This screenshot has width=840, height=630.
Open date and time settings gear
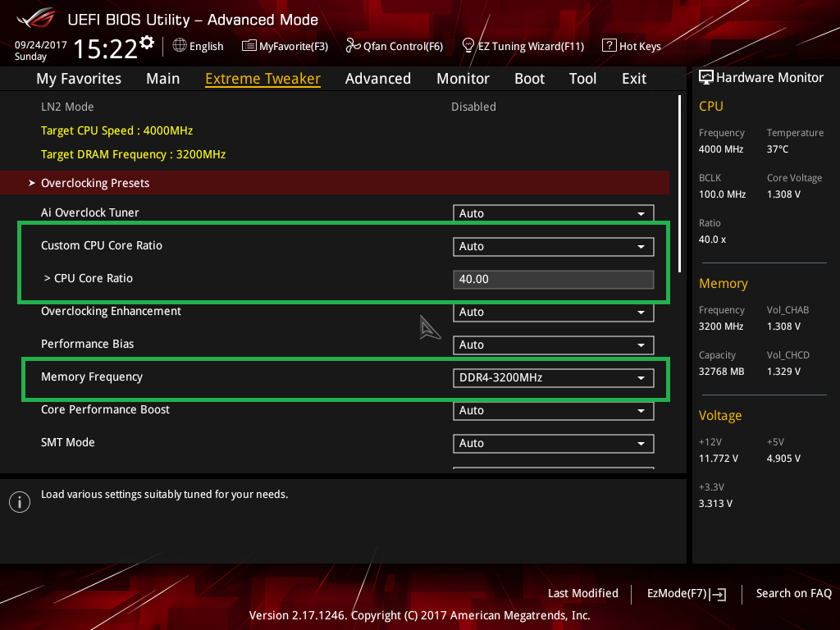[x=147, y=43]
